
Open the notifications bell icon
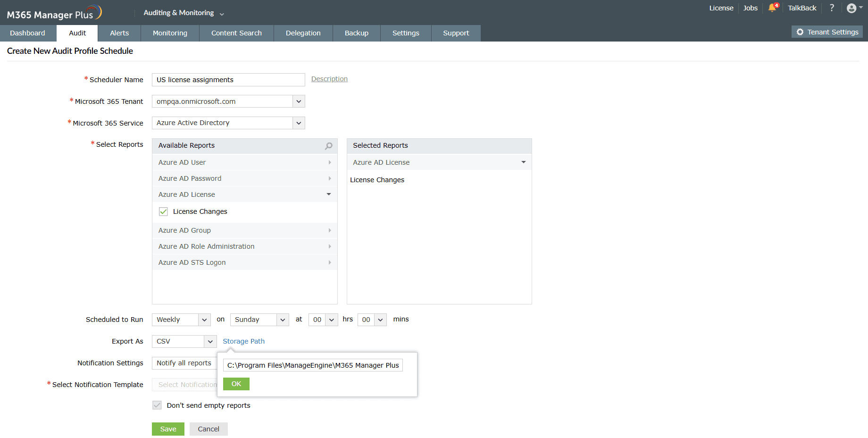[773, 8]
